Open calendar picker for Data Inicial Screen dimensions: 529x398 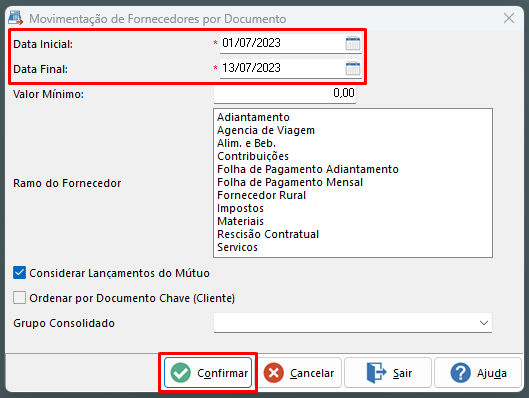click(353, 44)
